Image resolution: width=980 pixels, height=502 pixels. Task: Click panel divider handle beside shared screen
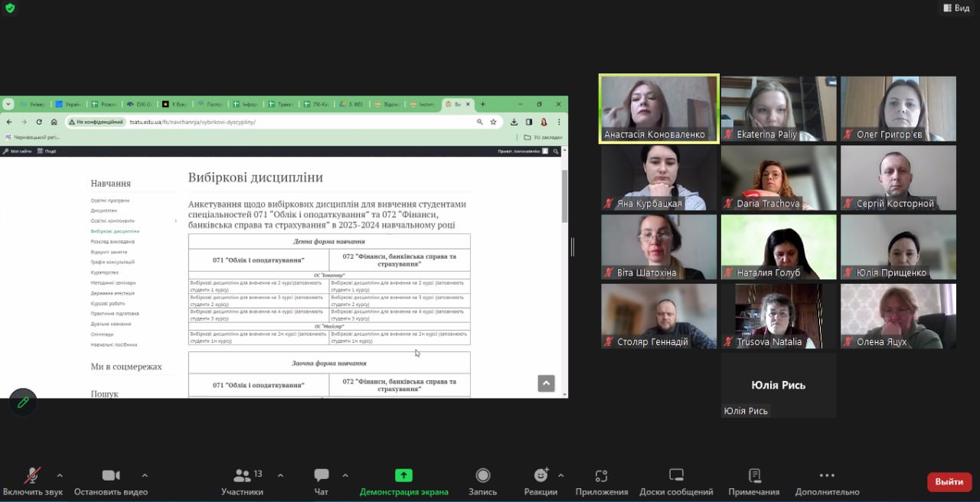pos(573,246)
